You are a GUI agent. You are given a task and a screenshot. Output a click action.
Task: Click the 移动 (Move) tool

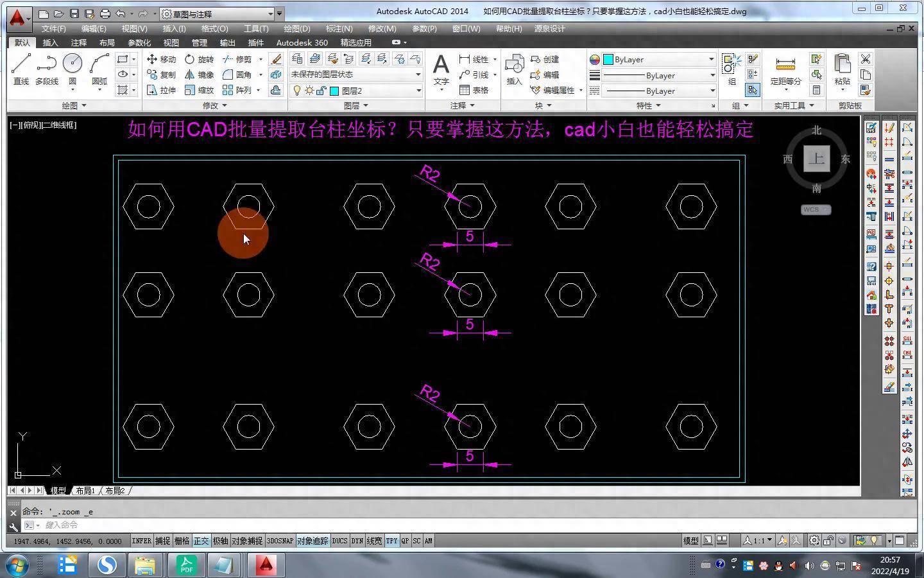pos(161,59)
